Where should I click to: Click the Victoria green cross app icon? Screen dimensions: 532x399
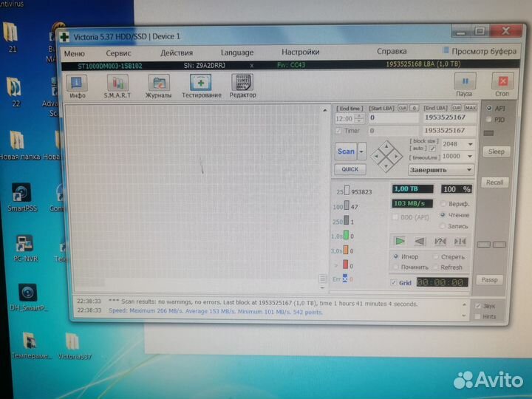pos(64,37)
